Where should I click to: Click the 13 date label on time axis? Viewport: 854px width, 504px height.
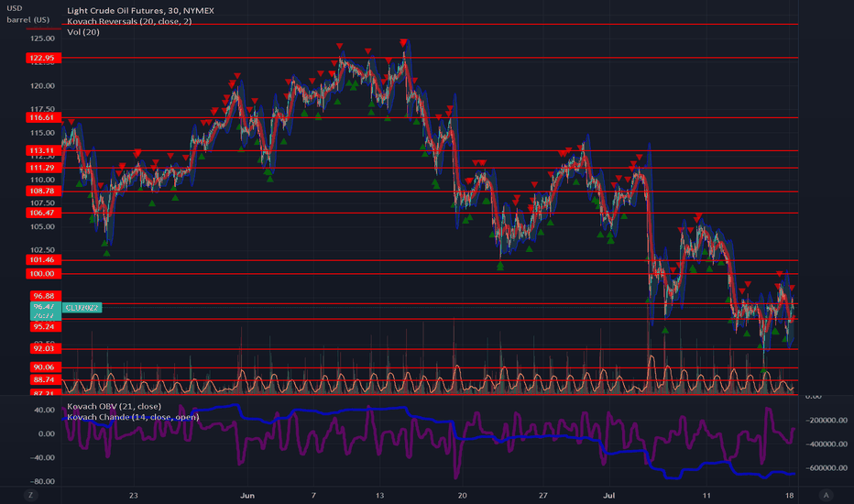tap(379, 495)
